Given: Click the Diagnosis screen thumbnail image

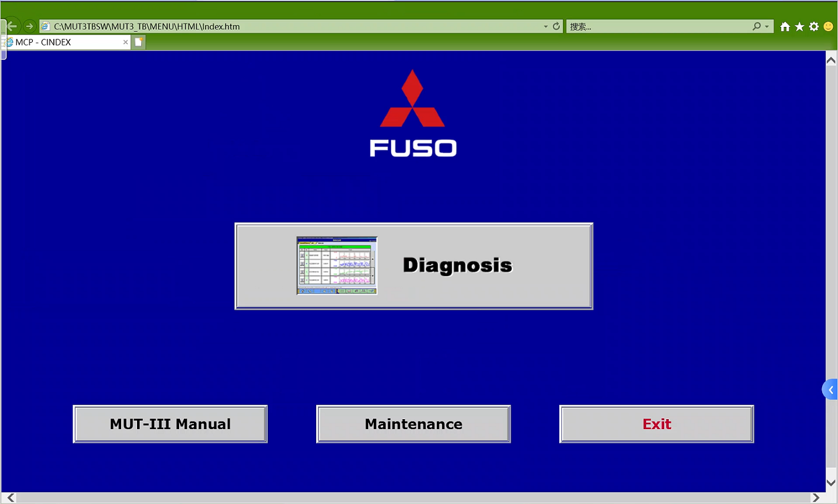Looking at the screenshot, I should (337, 266).
